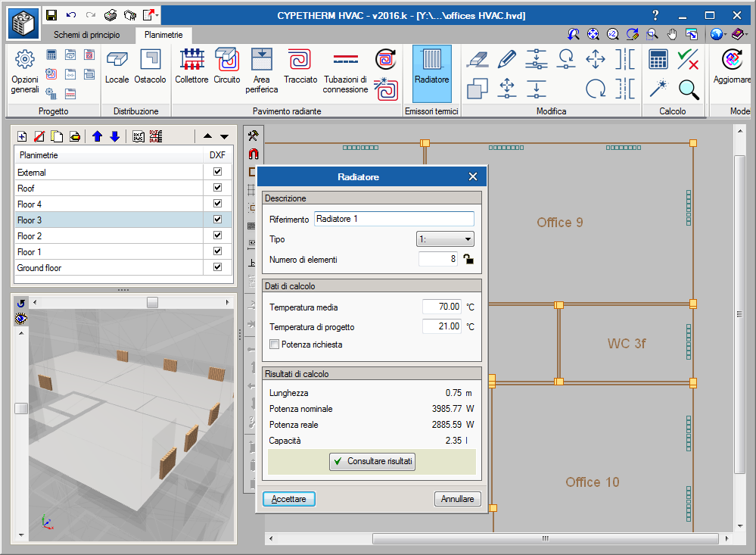Open the help book dropdown
Screen dimensions: 756x555
[746, 34]
